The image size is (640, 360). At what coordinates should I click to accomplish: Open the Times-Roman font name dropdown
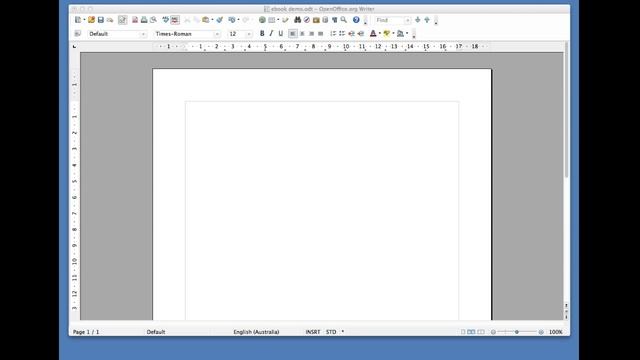[217, 34]
